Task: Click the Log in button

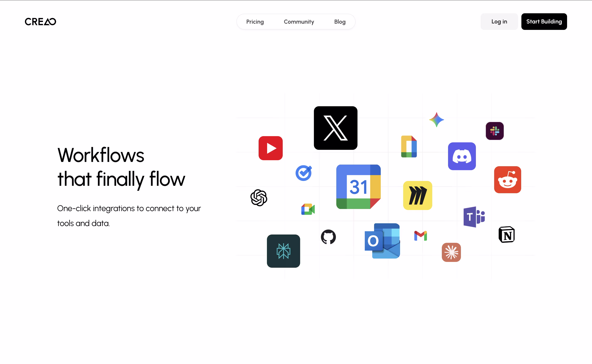Action: pos(499,22)
